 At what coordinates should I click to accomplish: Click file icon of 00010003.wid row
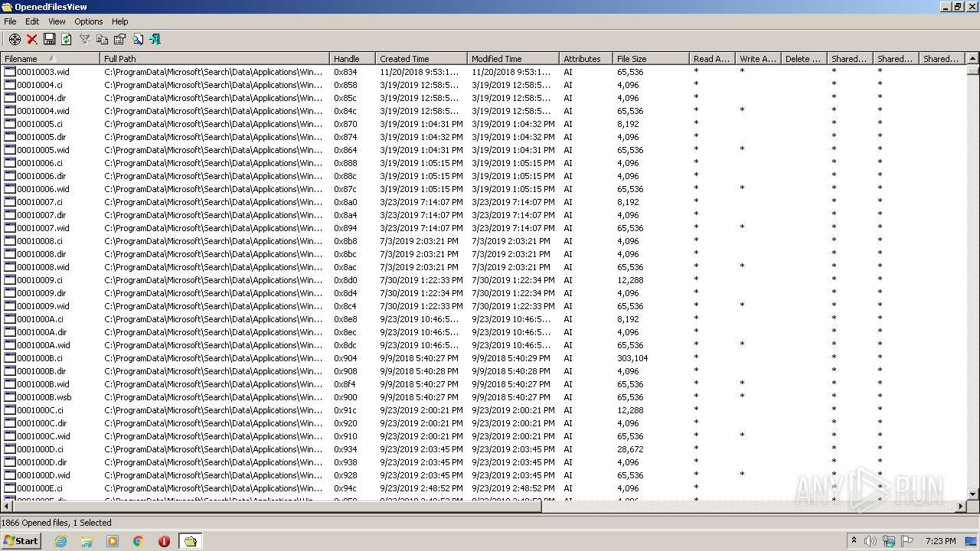click(x=10, y=72)
